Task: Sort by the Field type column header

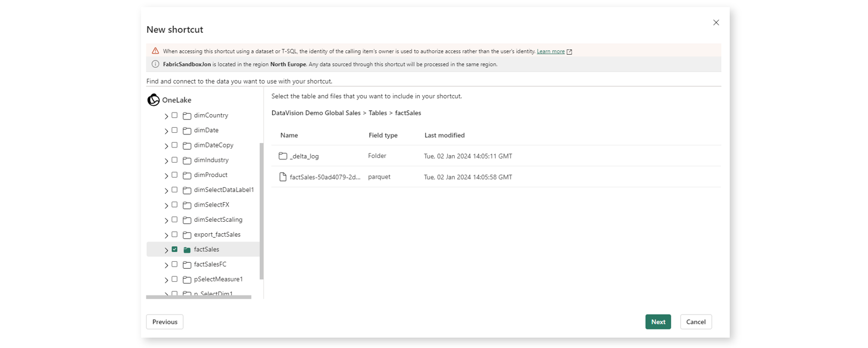Action: click(383, 135)
